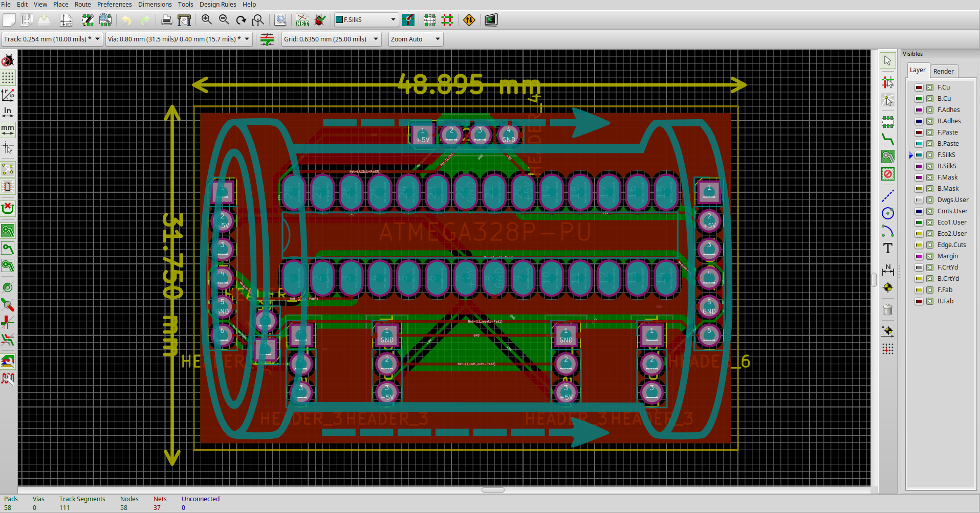Click the Read Netlist icon
Viewport: 980px width, 513px height.
[x=302, y=20]
